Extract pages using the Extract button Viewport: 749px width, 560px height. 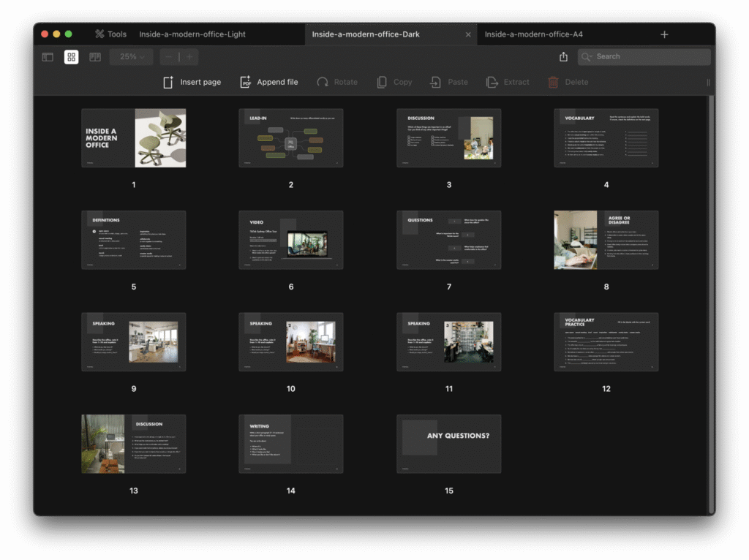pyautogui.click(x=508, y=83)
